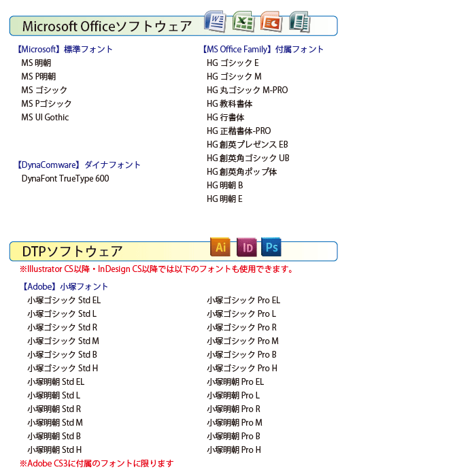
Task: Select the MS 明朝 font entry
Action: click(x=36, y=63)
